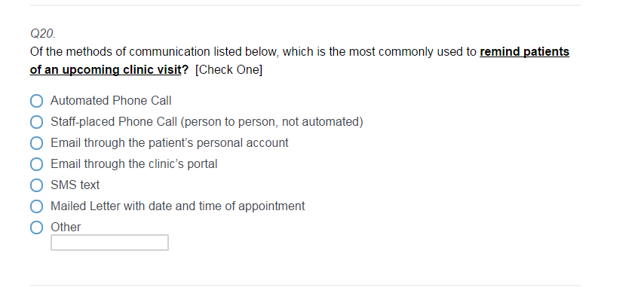This screenshot has width=644, height=287.
Task: Select radio for Email through patient's personal account
Action: click(36, 143)
